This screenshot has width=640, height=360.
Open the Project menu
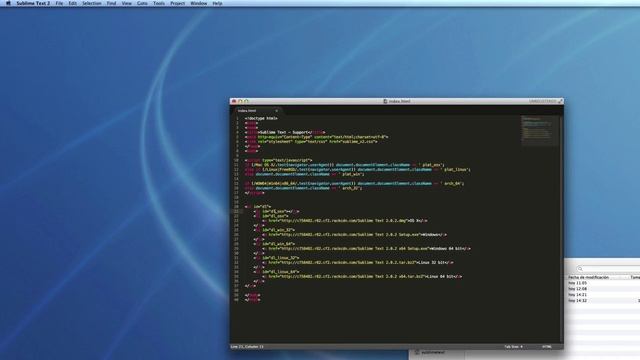tap(178, 3)
